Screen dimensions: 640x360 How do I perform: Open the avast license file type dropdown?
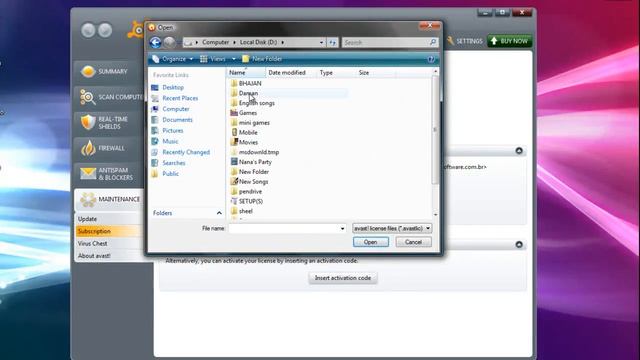point(392,229)
